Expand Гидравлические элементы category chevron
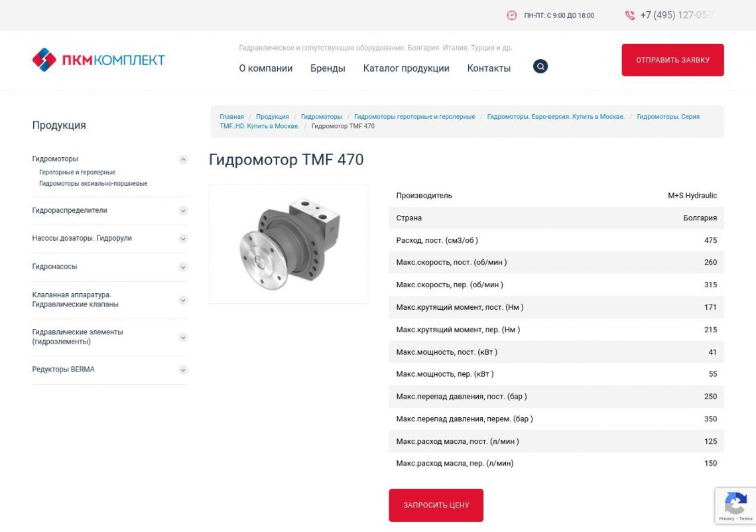Image resolution: width=756 pixels, height=532 pixels. (183, 338)
